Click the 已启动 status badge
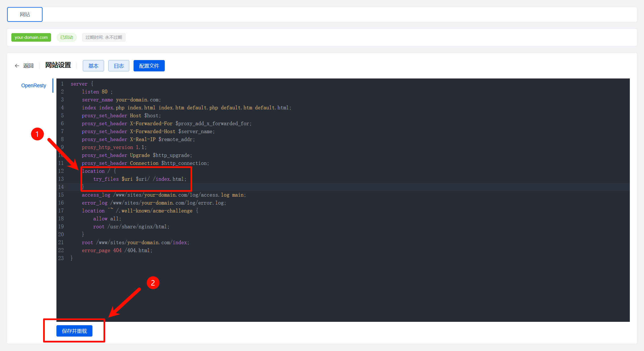 [67, 37]
